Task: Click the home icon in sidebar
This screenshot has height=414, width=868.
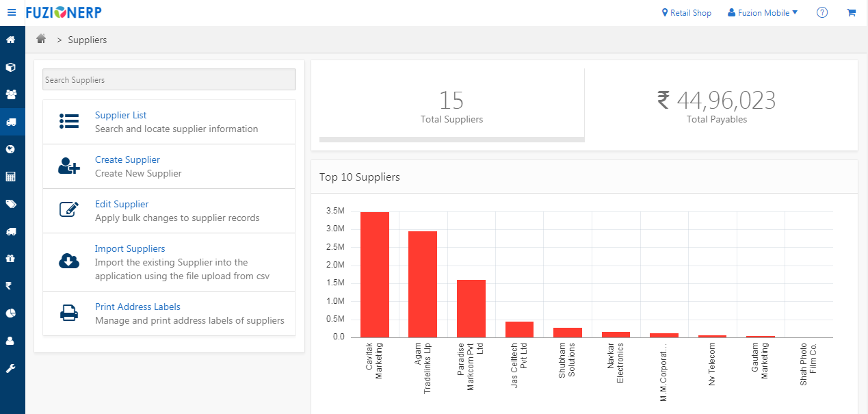Action: 11,40
